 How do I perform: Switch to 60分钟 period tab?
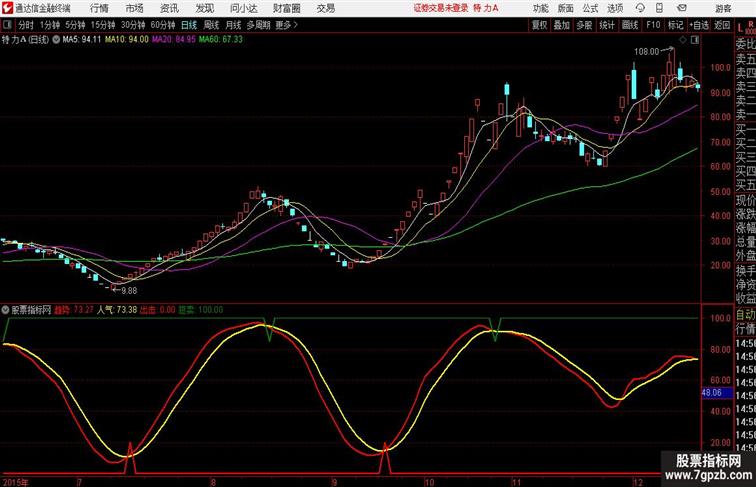(163, 25)
